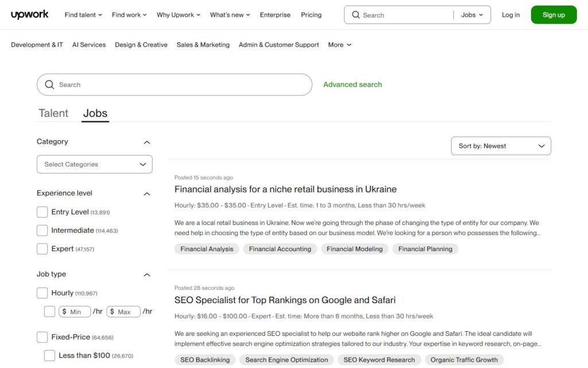Open the Find work menu
The height and width of the screenshot is (368, 588).
pyautogui.click(x=129, y=14)
